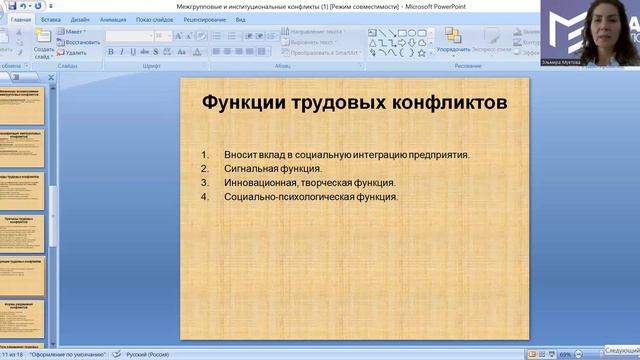
Task: Align text left
Action: pos(216,51)
